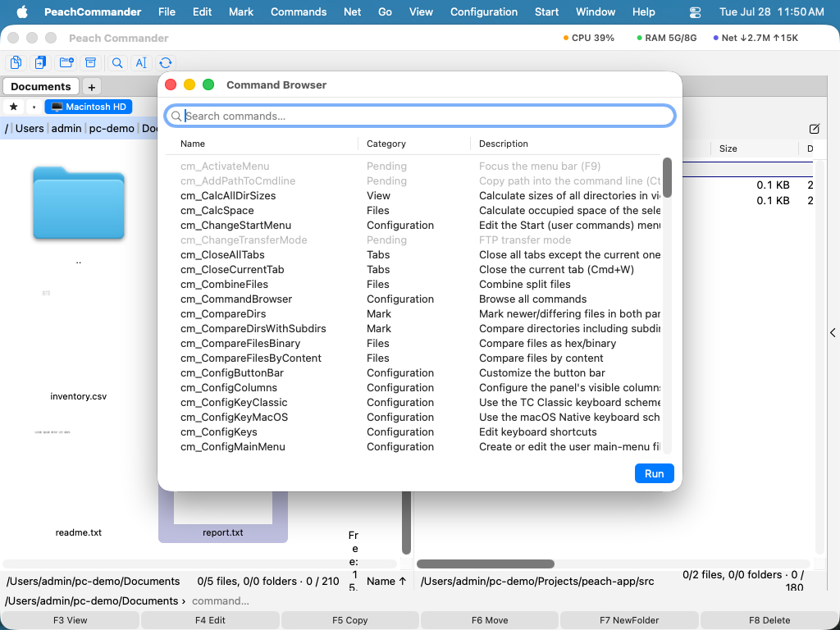Select the inventory.csv file
This screenshot has height=630, width=840.
tap(78, 396)
